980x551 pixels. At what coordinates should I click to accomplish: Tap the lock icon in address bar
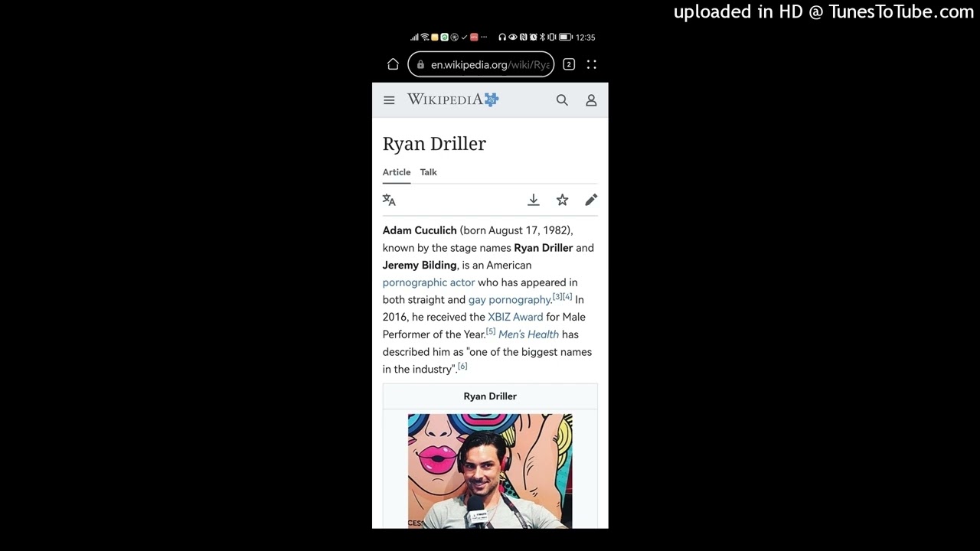click(x=420, y=64)
